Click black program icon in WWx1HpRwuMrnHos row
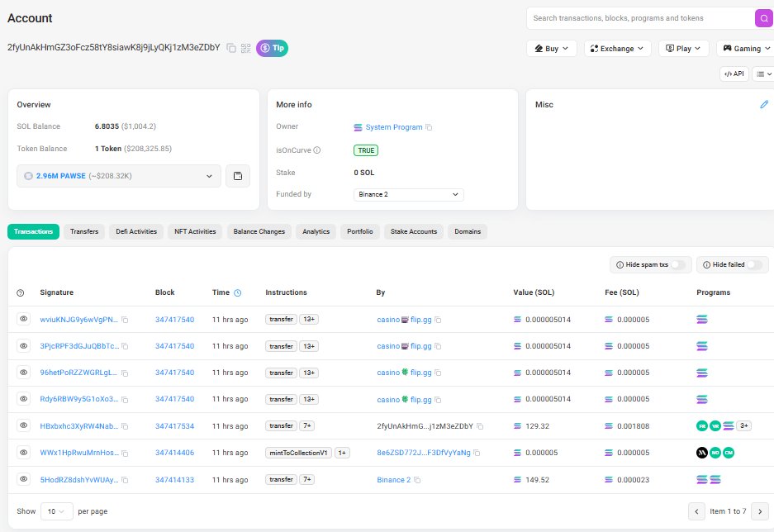The height and width of the screenshot is (532, 774). (x=702, y=453)
